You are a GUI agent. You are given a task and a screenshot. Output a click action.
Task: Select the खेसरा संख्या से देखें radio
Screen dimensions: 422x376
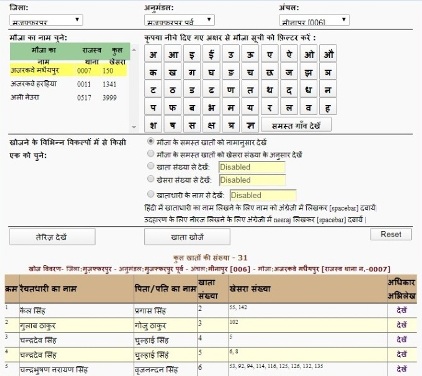151,179
